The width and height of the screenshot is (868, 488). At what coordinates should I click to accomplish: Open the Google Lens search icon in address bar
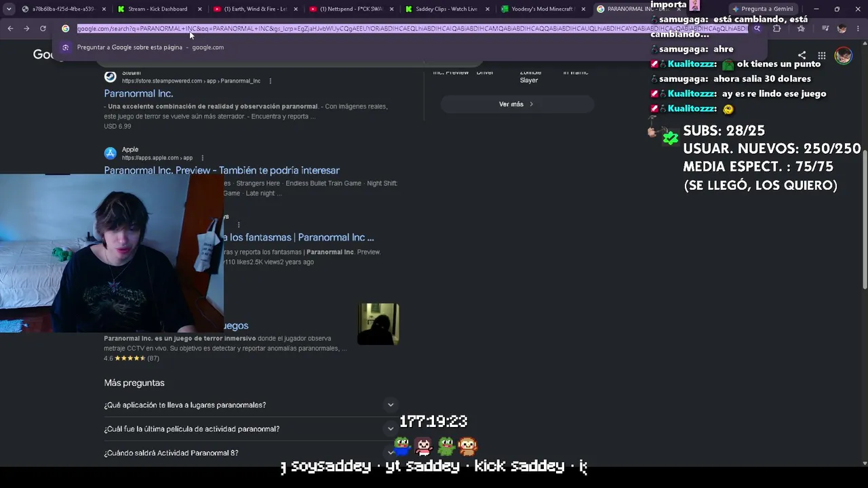[x=757, y=28]
